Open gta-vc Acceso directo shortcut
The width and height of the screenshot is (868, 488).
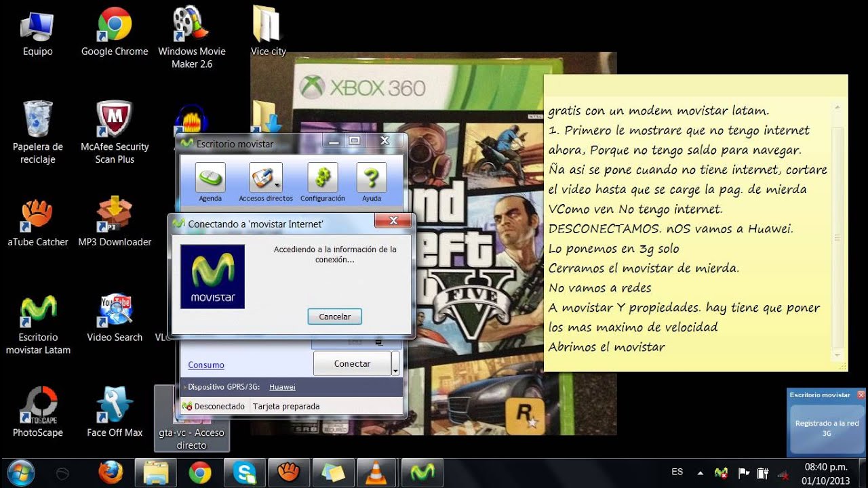tap(192, 420)
